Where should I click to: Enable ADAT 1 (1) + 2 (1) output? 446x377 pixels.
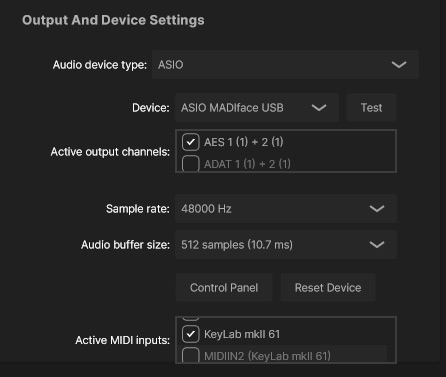pos(191,163)
